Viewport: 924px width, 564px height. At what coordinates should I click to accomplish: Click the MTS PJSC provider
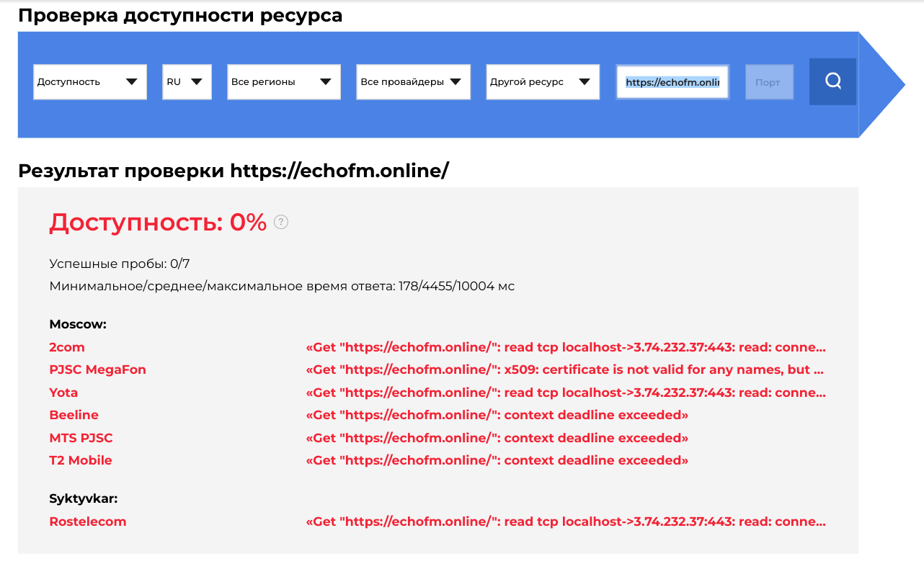pyautogui.click(x=81, y=438)
